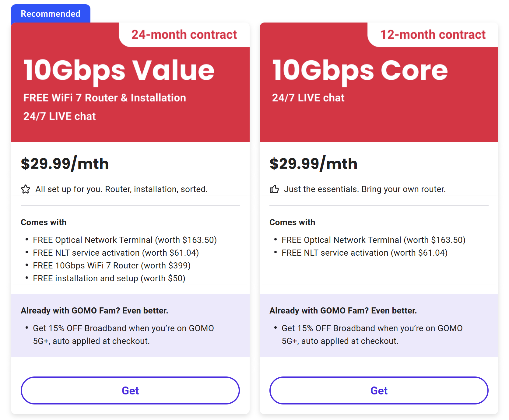Click "FREE WiFi 7 Router & Installation" text
Screen dimensions: 509x420
pyautogui.click(x=105, y=98)
